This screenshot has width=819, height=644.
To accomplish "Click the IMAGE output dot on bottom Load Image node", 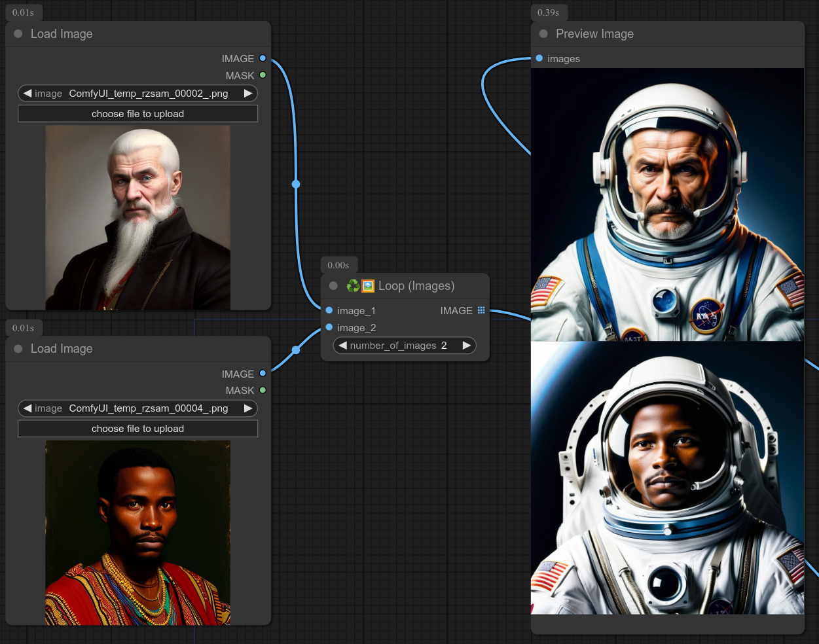I will pyautogui.click(x=263, y=374).
